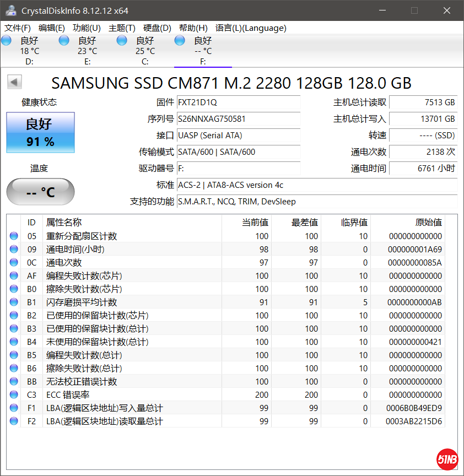Open the 文件(F) menu

tap(18, 28)
